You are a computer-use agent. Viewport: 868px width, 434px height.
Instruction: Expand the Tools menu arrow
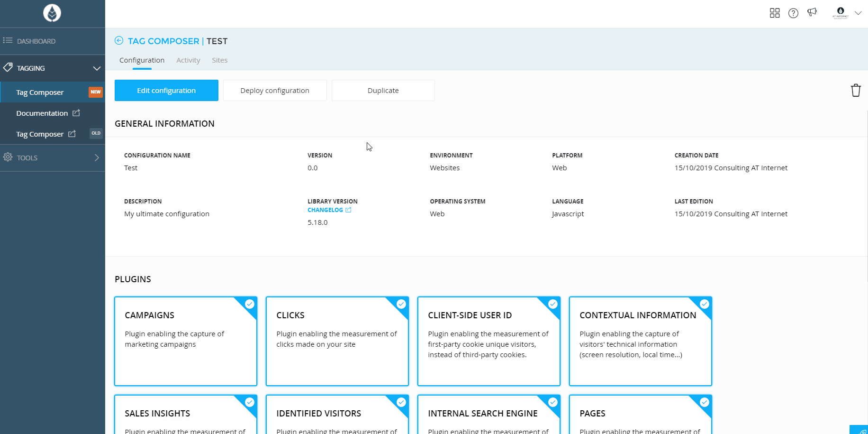(x=97, y=157)
